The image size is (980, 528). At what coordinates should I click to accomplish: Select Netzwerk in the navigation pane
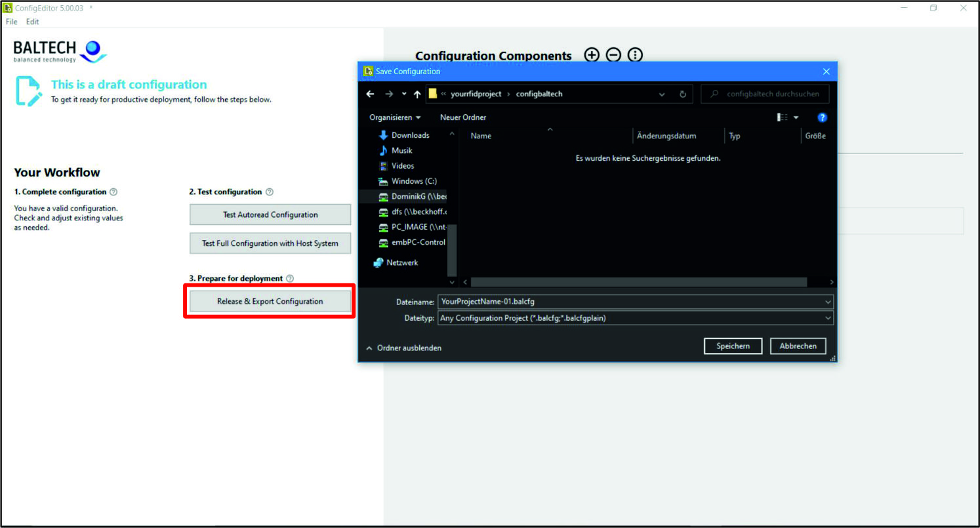(396, 262)
